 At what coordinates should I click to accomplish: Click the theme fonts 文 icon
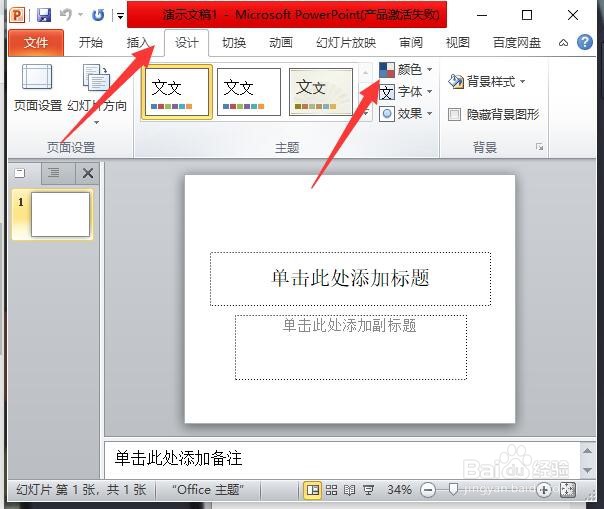coord(387,92)
